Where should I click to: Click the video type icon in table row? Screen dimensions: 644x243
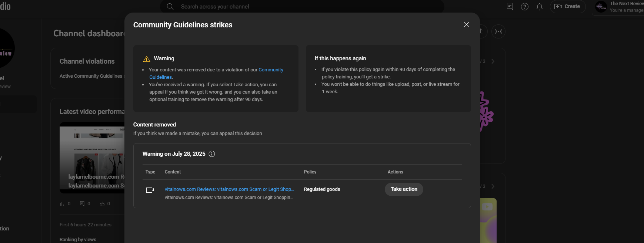(150, 190)
